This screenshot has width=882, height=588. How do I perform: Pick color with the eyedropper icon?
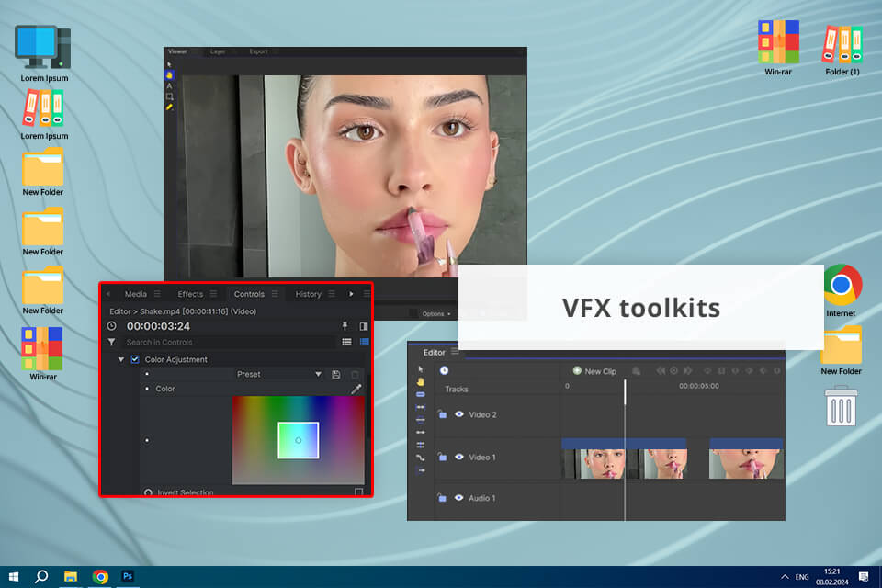356,389
